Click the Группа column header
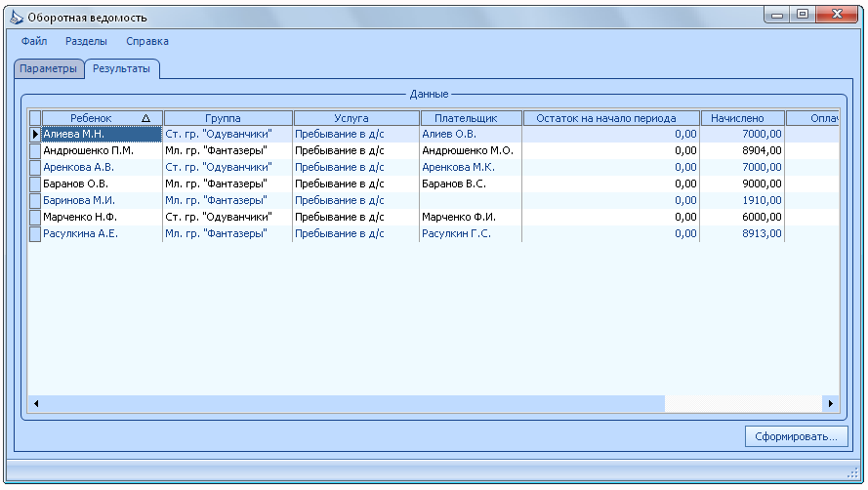The height and width of the screenshot is (490, 868). [x=228, y=118]
